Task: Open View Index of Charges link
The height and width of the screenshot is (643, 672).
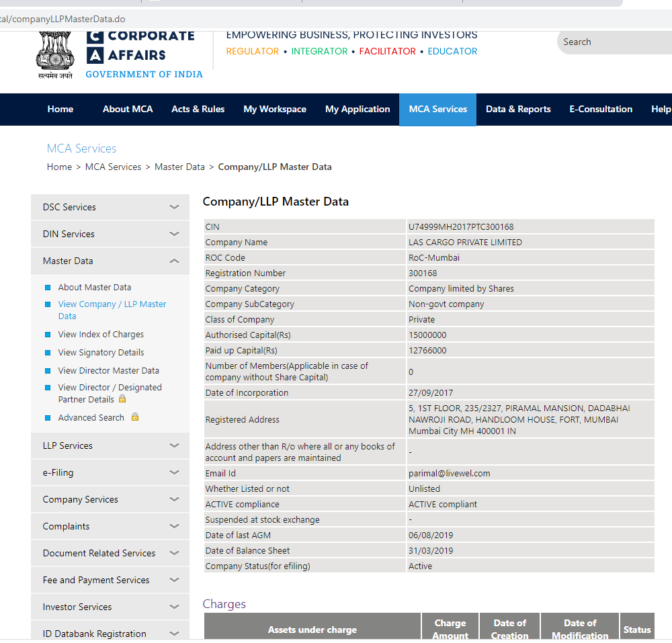Action: pos(101,335)
